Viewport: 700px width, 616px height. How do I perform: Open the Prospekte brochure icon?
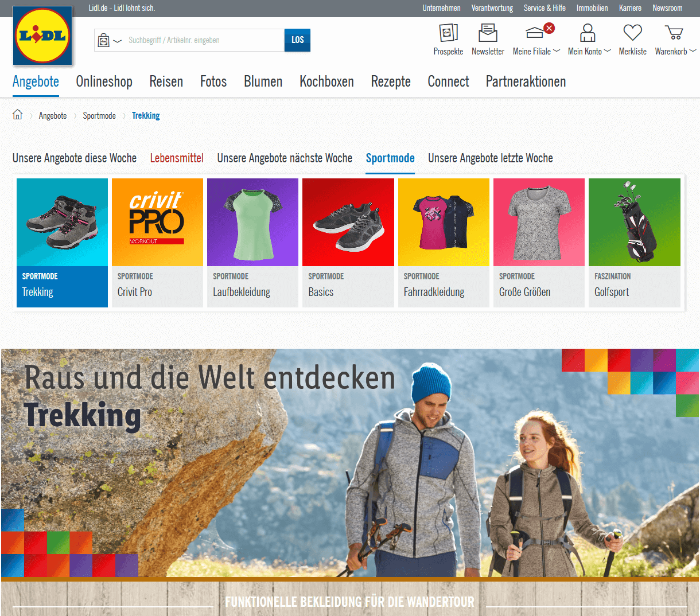448,33
